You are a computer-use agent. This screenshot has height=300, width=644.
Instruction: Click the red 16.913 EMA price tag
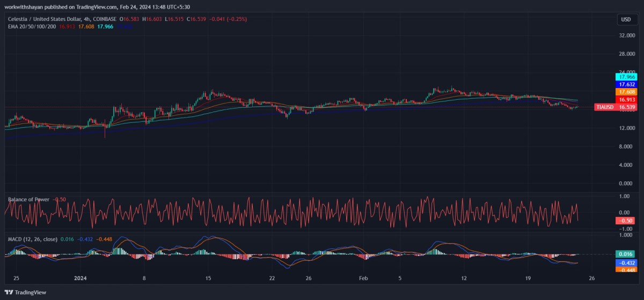(626, 100)
